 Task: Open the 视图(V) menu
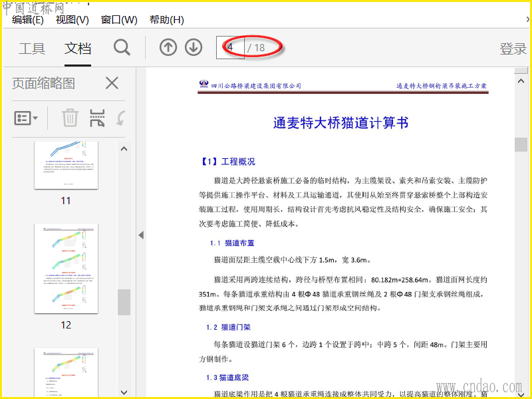pyautogui.click(x=72, y=19)
